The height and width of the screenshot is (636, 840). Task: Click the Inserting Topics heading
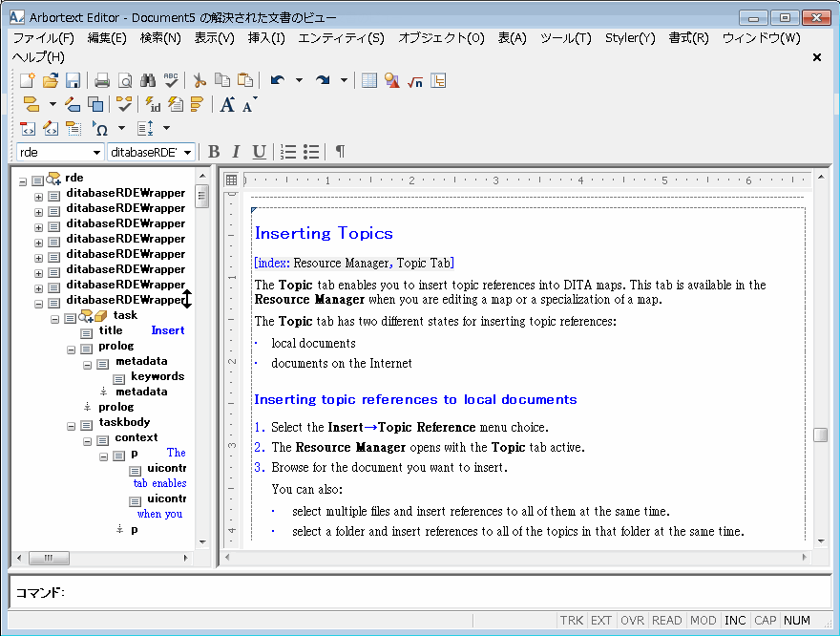324,234
